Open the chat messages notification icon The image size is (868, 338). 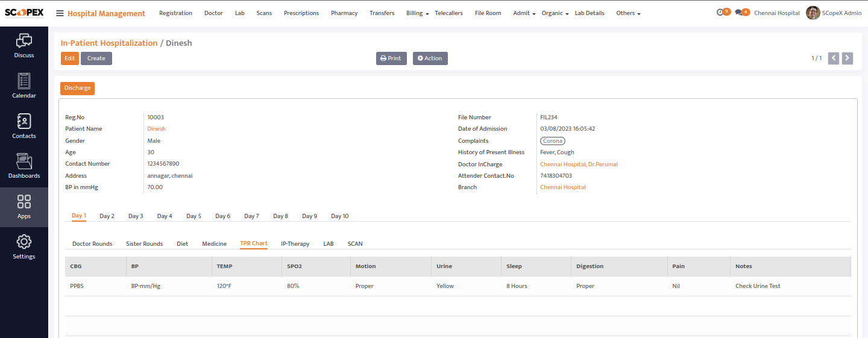click(x=739, y=13)
